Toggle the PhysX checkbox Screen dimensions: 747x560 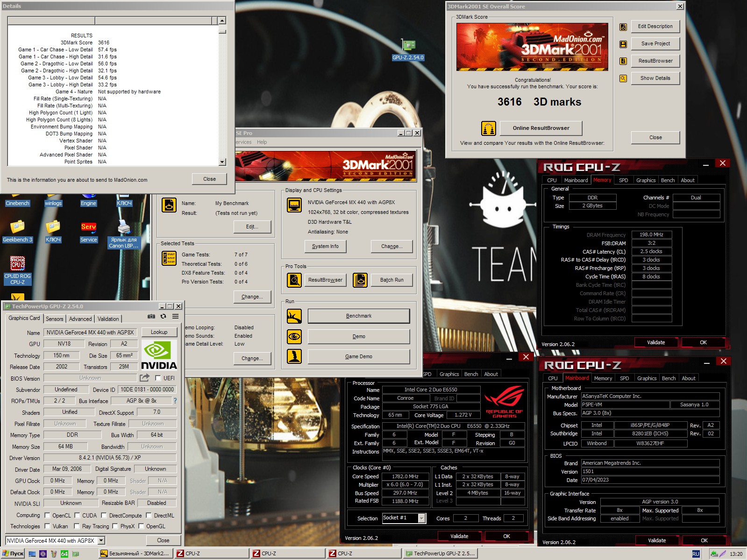tap(115, 526)
